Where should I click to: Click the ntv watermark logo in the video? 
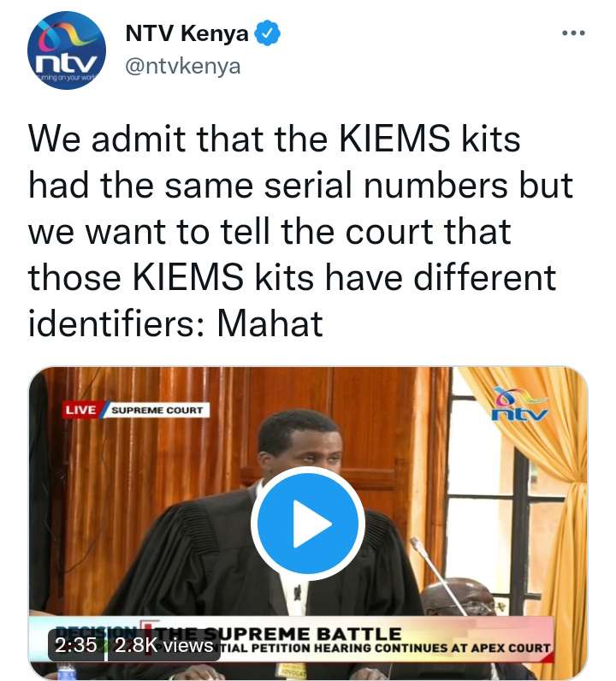click(519, 405)
